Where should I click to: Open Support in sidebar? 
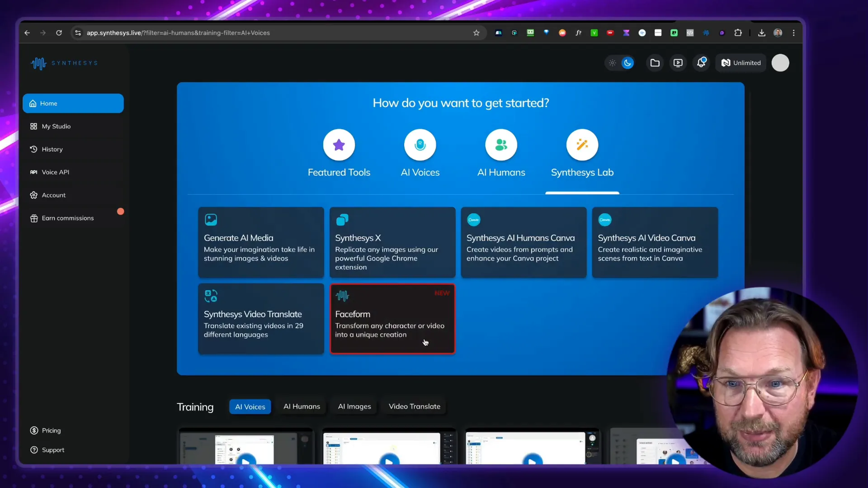click(x=48, y=450)
